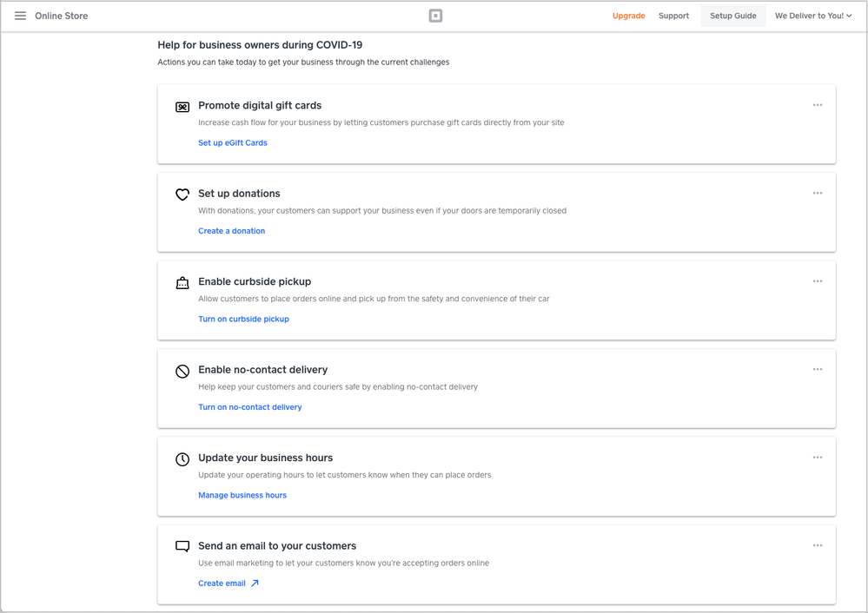This screenshot has height=613, width=868.
Task: Click the Help for business owners during COVID-19 heading
Action: click(260, 45)
